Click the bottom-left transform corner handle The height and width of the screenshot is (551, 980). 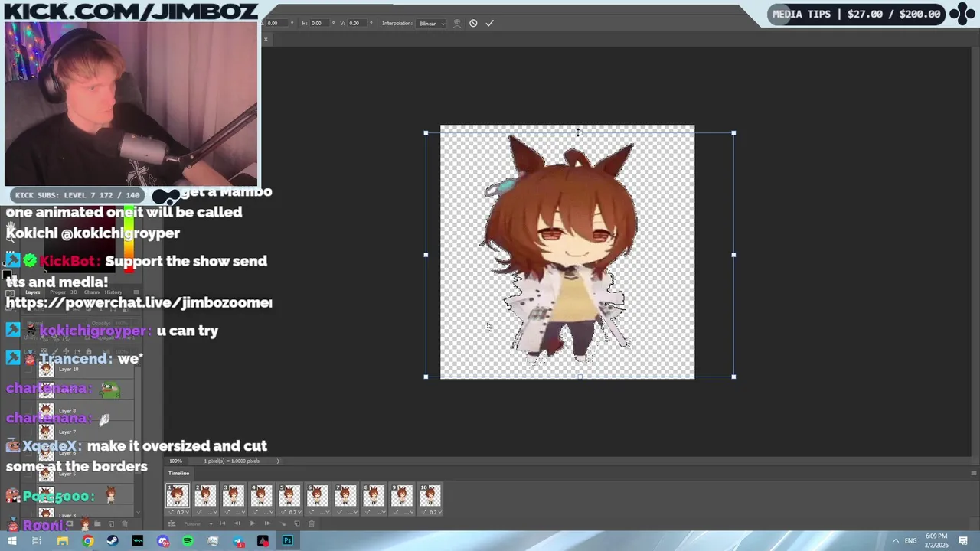[x=426, y=377]
